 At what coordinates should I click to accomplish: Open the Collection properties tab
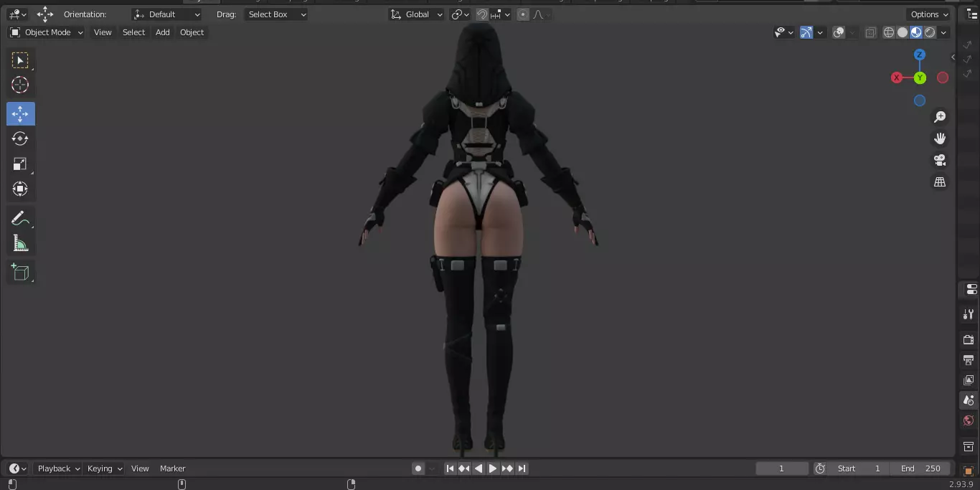969,446
